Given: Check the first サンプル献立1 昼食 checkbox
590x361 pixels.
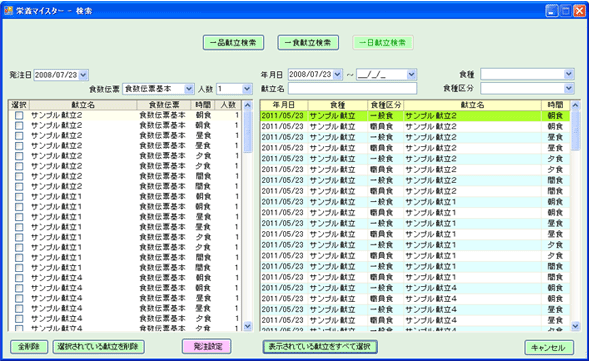Looking at the screenshot, I should tap(19, 217).
